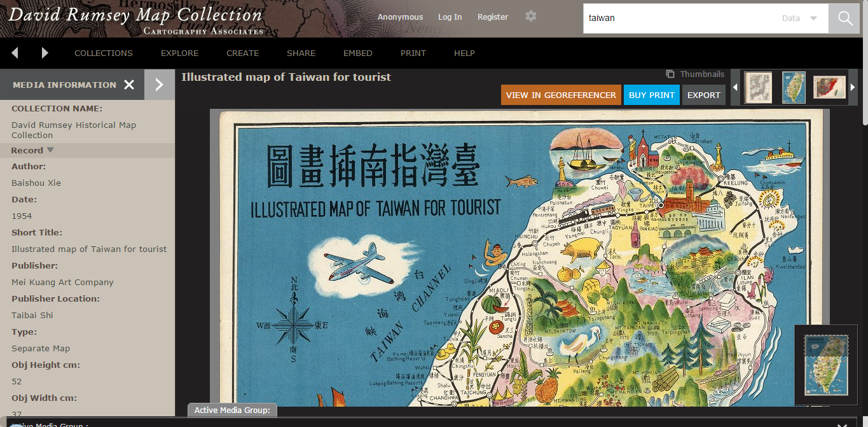Click the Export button
Viewport: 868px width, 427px height.
[704, 95]
